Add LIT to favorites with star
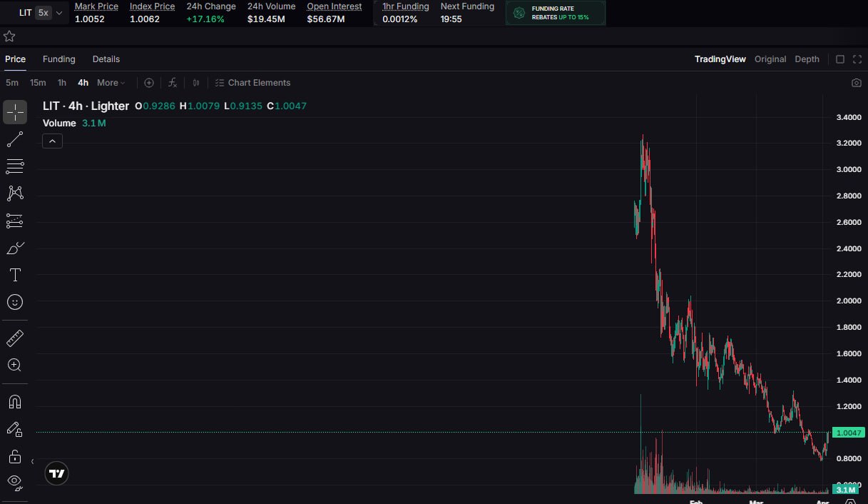 pyautogui.click(x=9, y=36)
